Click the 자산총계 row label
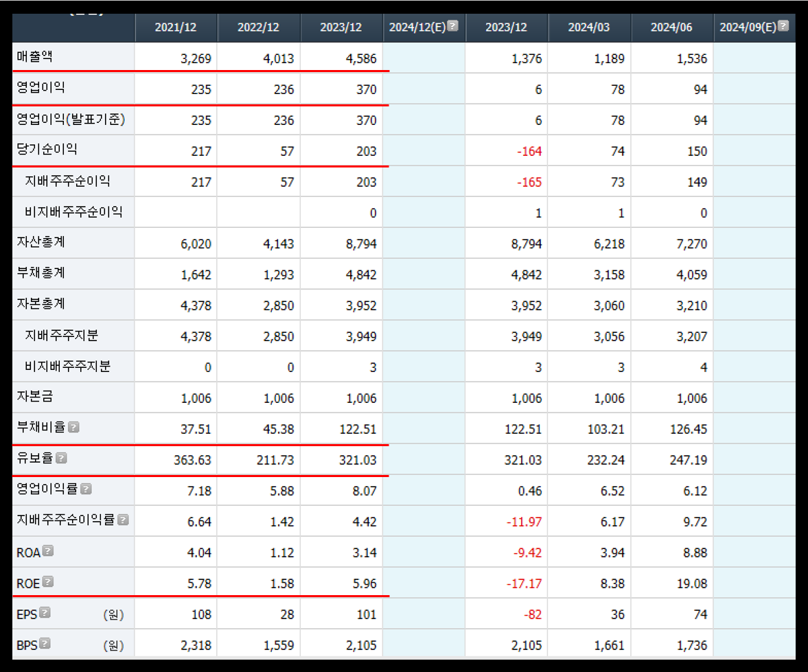This screenshot has width=808, height=672. tap(41, 242)
